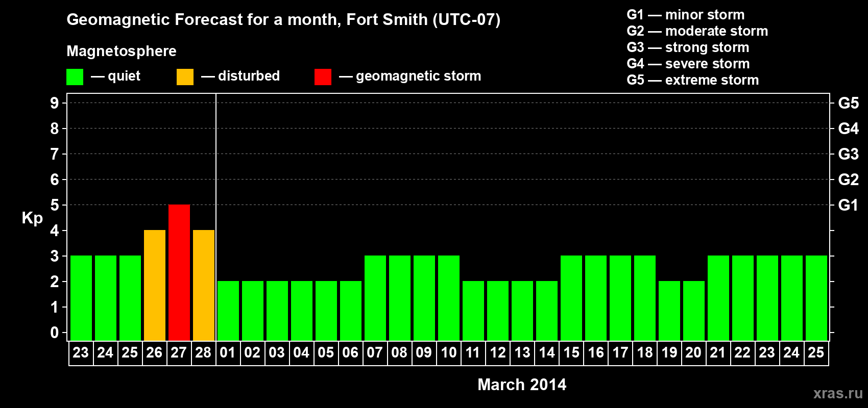
Task: Click the 'G1 — minor storm' legend line
Action: tap(686, 15)
